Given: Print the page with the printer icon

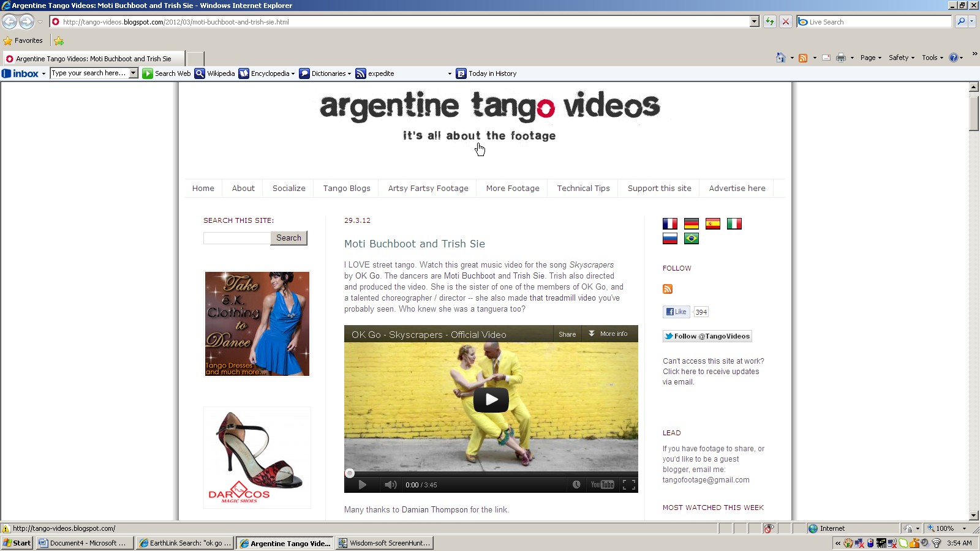Looking at the screenshot, I should [x=841, y=58].
